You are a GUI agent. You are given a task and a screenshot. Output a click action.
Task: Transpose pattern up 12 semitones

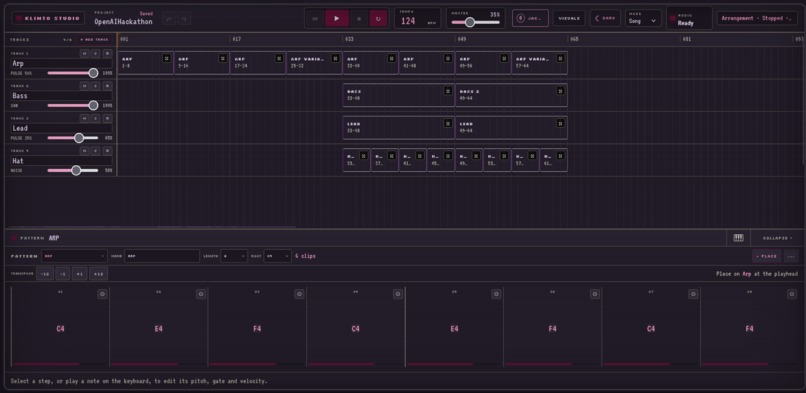pyautogui.click(x=99, y=274)
